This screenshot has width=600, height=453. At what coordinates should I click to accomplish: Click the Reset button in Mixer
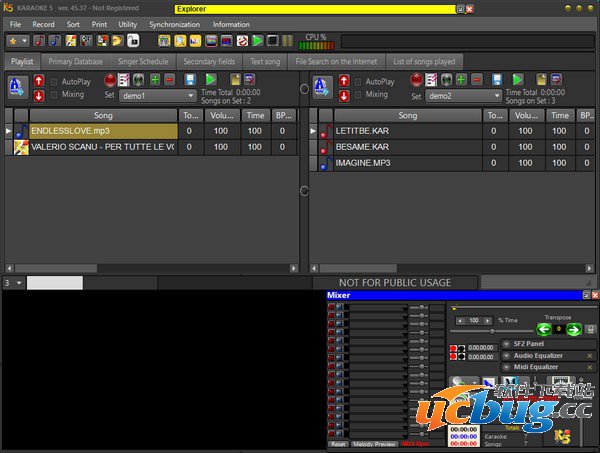coord(338,444)
